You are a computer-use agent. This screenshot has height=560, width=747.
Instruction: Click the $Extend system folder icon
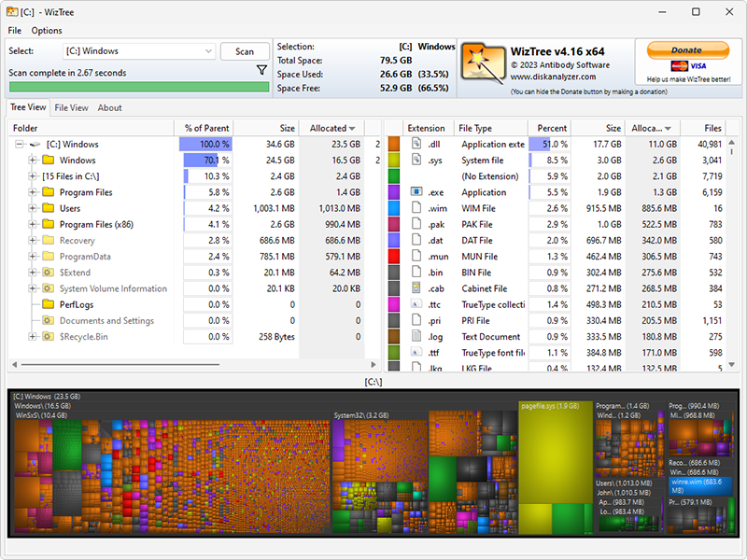48,273
